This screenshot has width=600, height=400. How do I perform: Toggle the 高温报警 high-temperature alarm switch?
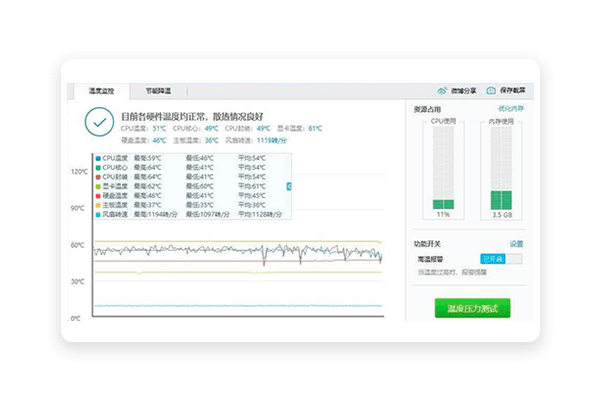tap(500, 259)
